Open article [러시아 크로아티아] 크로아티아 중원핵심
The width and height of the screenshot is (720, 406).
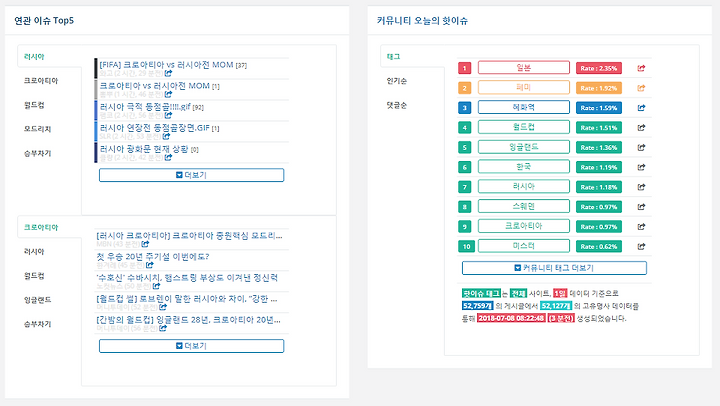coord(189,236)
